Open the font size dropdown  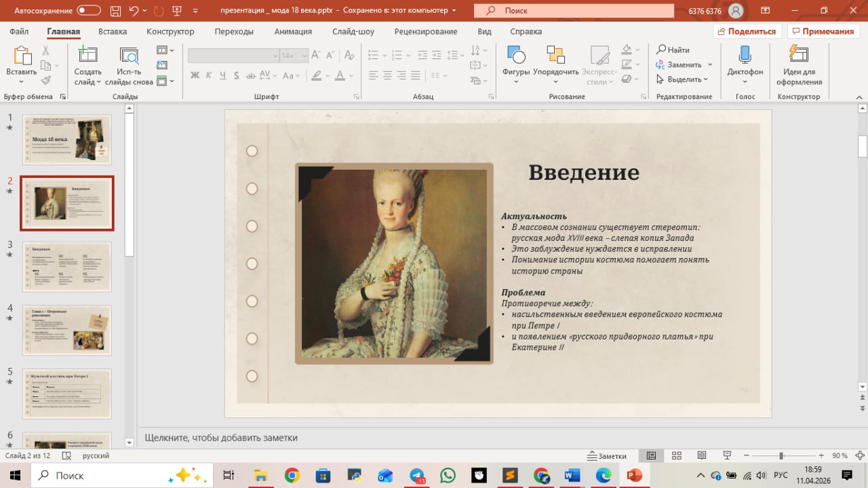coord(304,56)
